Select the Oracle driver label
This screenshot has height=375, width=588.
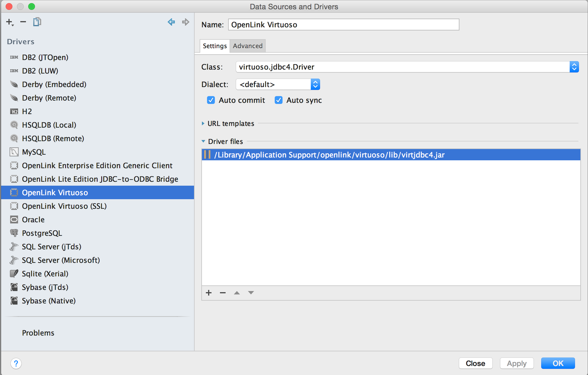(33, 219)
